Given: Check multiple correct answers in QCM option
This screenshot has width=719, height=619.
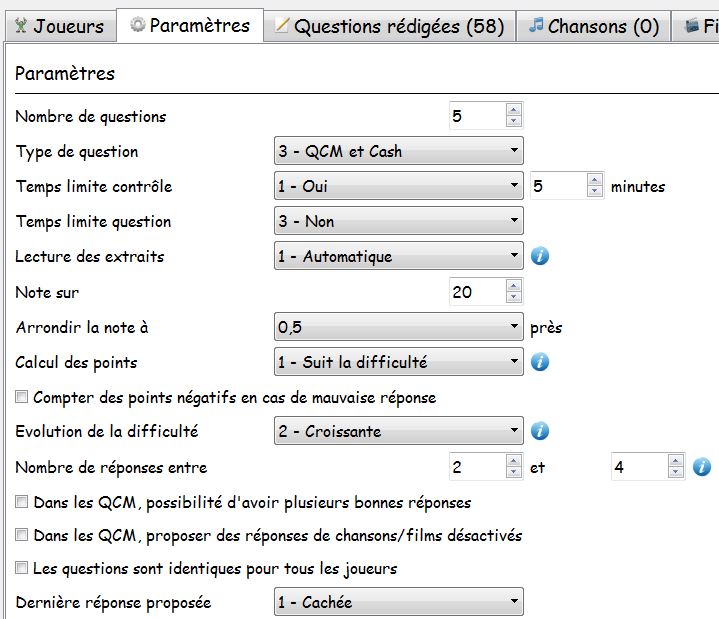Looking at the screenshot, I should click(x=22, y=502).
